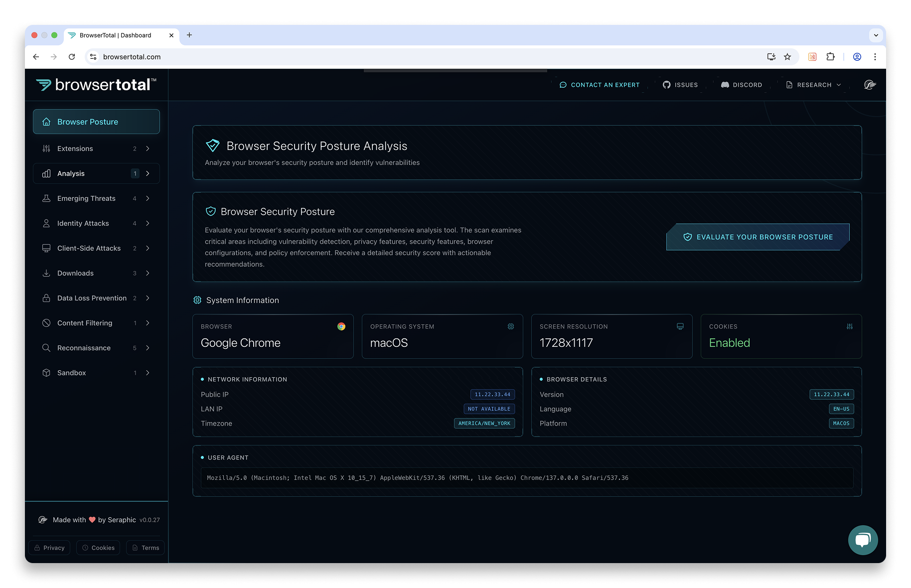Click the Data Loss Prevention lock icon

click(46, 298)
